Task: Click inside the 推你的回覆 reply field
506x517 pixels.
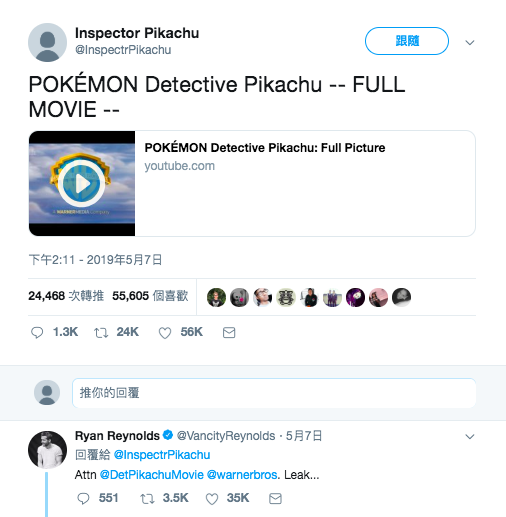Action: click(274, 393)
